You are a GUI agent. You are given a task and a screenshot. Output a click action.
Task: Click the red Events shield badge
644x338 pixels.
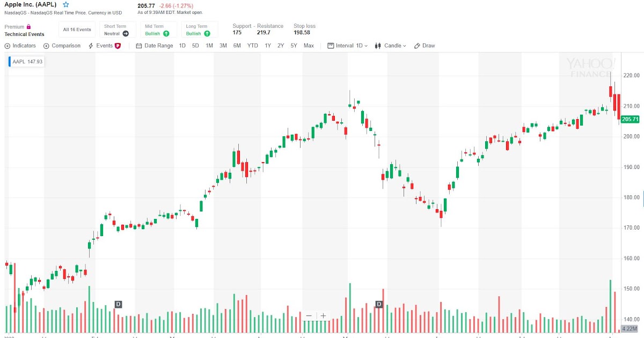118,46
